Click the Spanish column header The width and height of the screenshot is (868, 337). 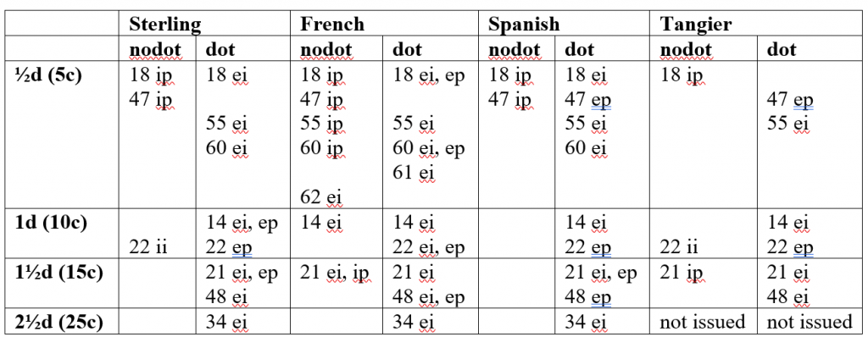tap(524, 25)
